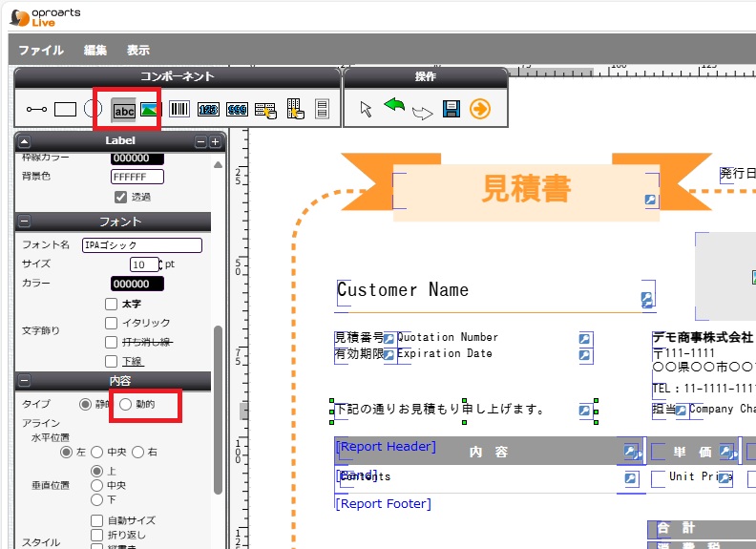Screen dimensions: 756x549
Task: Click the green undo arrow
Action: (x=394, y=106)
